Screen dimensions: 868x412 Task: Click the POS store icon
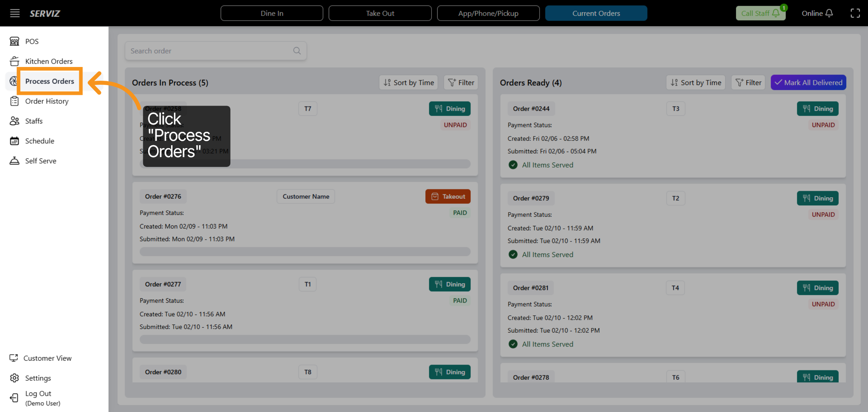point(14,41)
